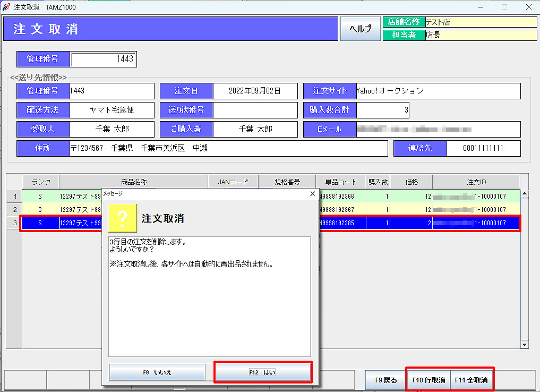Click the 住所 address field
540x392 pixels.
[228, 149]
